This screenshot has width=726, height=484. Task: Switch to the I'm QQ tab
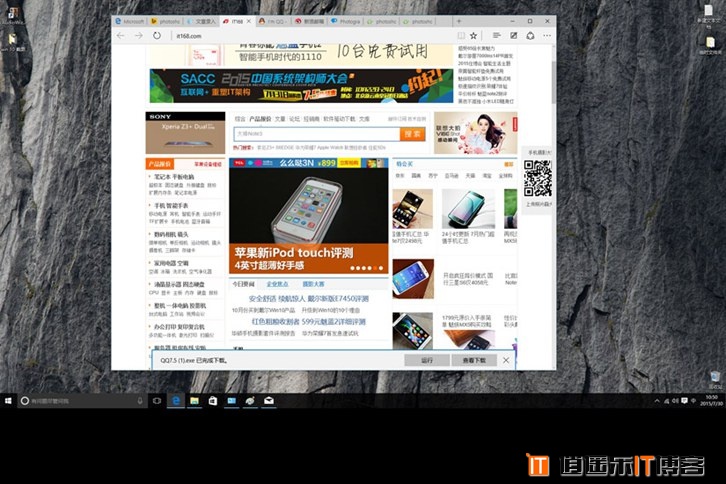[273, 21]
